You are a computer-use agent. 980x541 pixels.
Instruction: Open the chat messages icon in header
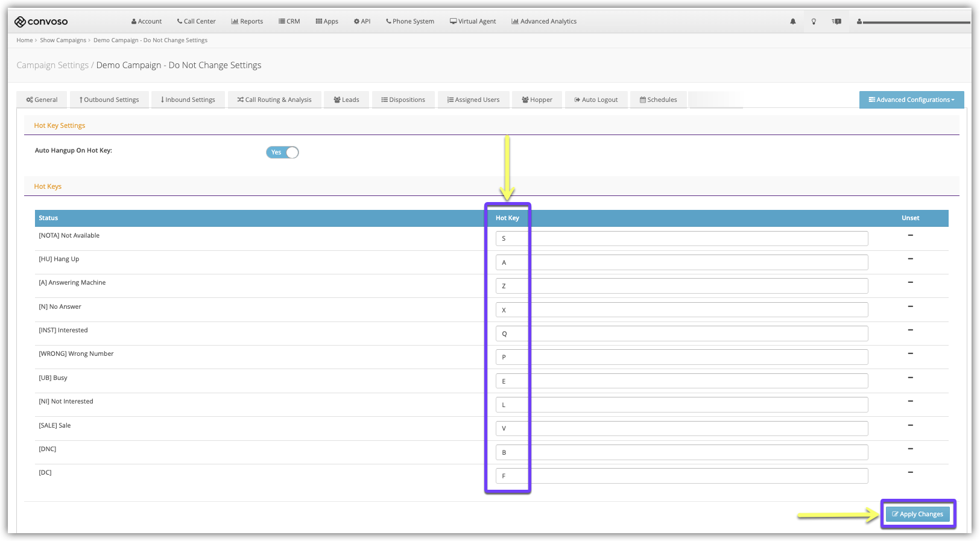pyautogui.click(x=836, y=22)
